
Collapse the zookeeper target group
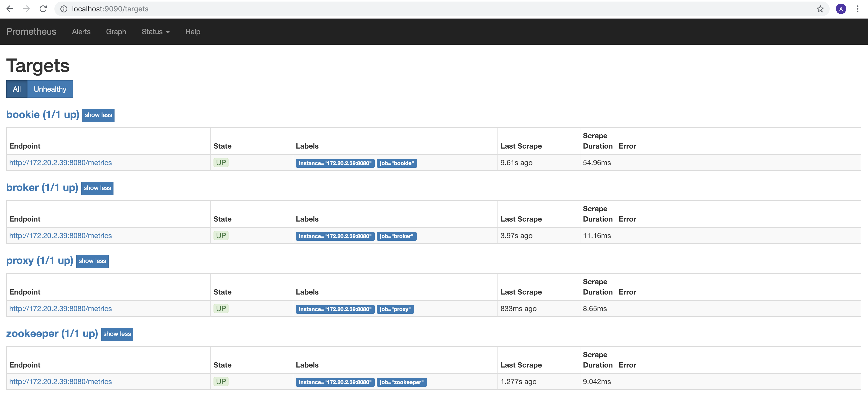[x=117, y=334]
